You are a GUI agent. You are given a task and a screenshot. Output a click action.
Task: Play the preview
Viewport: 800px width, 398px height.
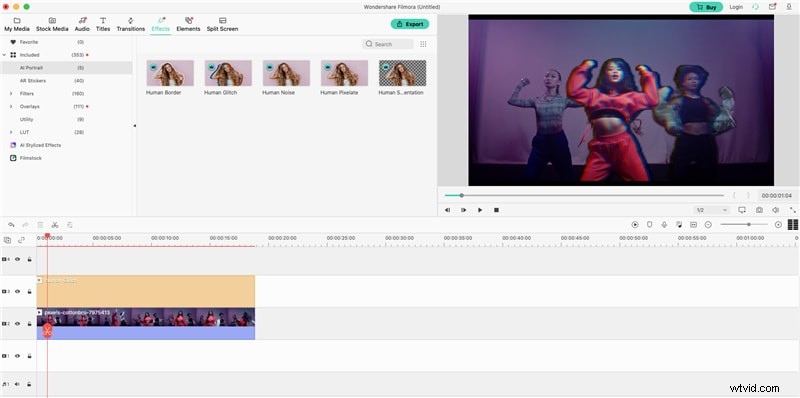click(x=480, y=210)
